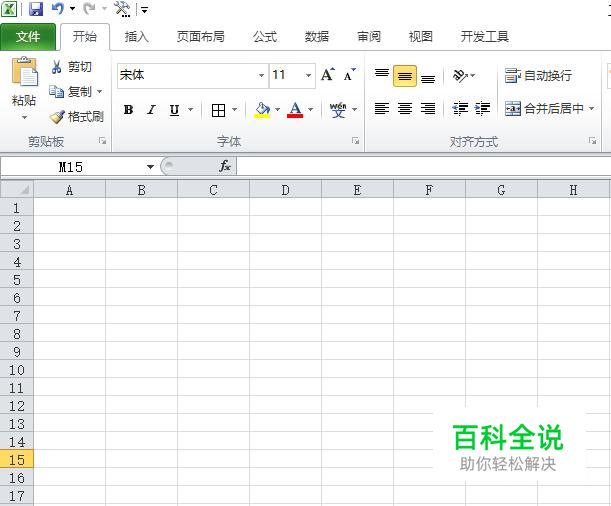Click the Save icon in quick access toolbar
611x506 pixels.
coord(36,9)
